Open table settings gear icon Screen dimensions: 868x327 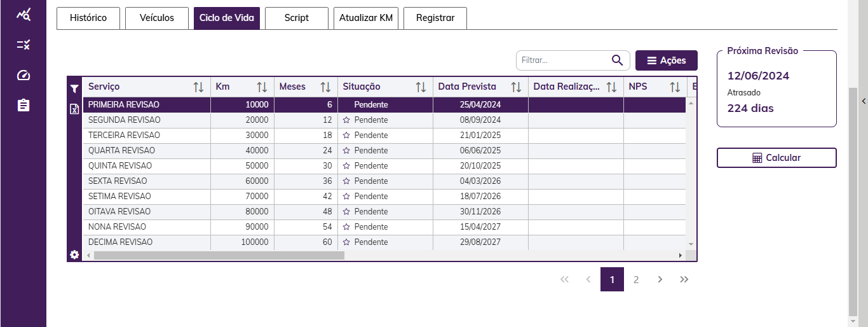[x=74, y=254]
